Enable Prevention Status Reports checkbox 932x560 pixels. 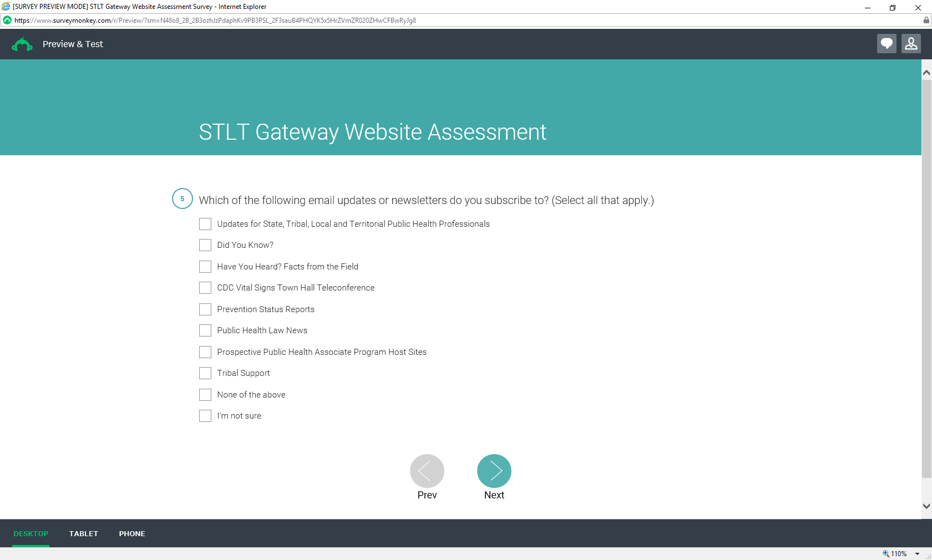[x=205, y=309]
